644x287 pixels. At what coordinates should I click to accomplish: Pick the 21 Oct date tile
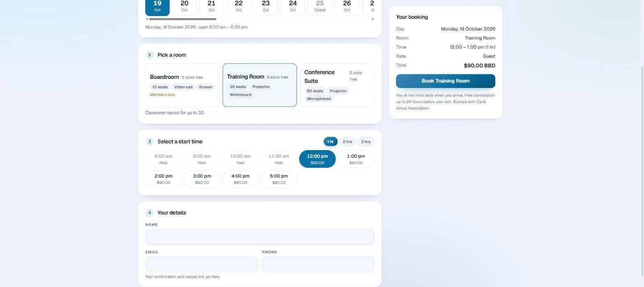[212, 8]
